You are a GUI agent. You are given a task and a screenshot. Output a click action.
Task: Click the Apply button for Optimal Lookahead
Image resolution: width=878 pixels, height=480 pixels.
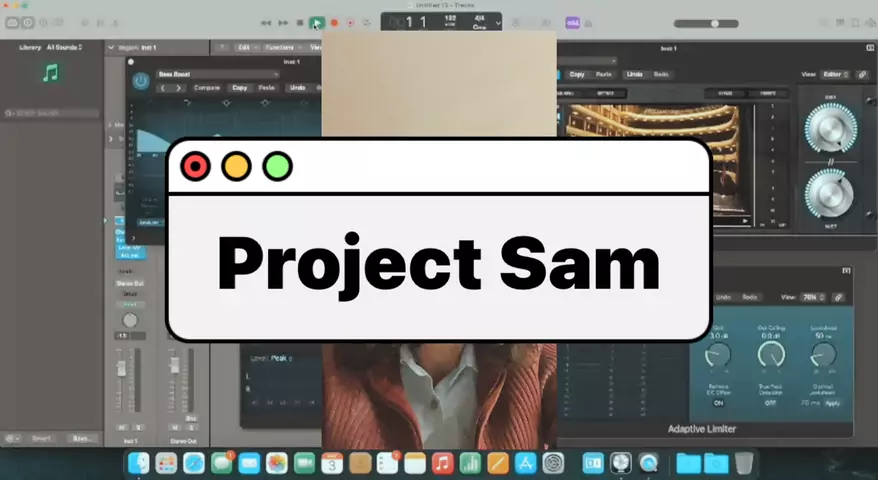(832, 402)
